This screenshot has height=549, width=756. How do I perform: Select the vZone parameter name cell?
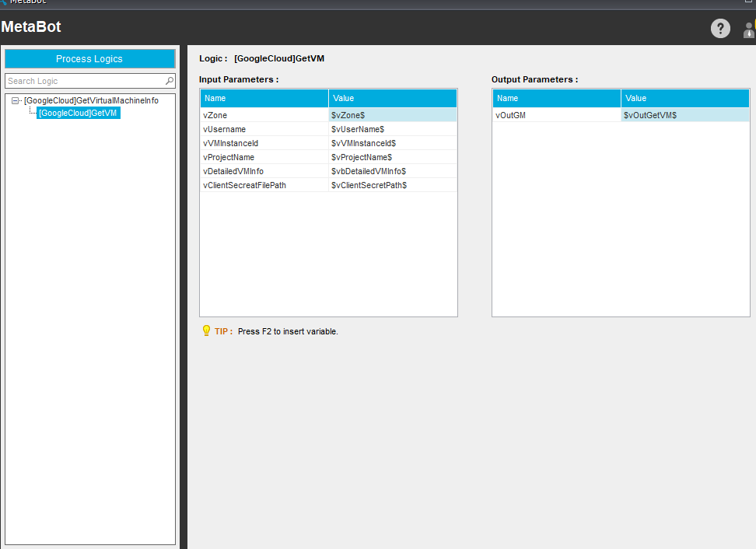[264, 115]
